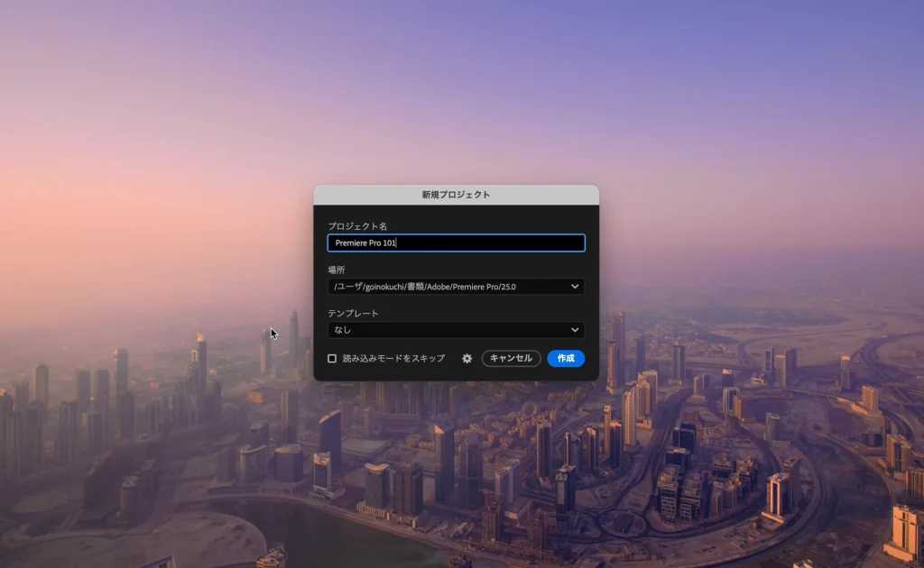Click the settings gear beside the checkbox
This screenshot has height=568, width=924.
[x=467, y=358]
